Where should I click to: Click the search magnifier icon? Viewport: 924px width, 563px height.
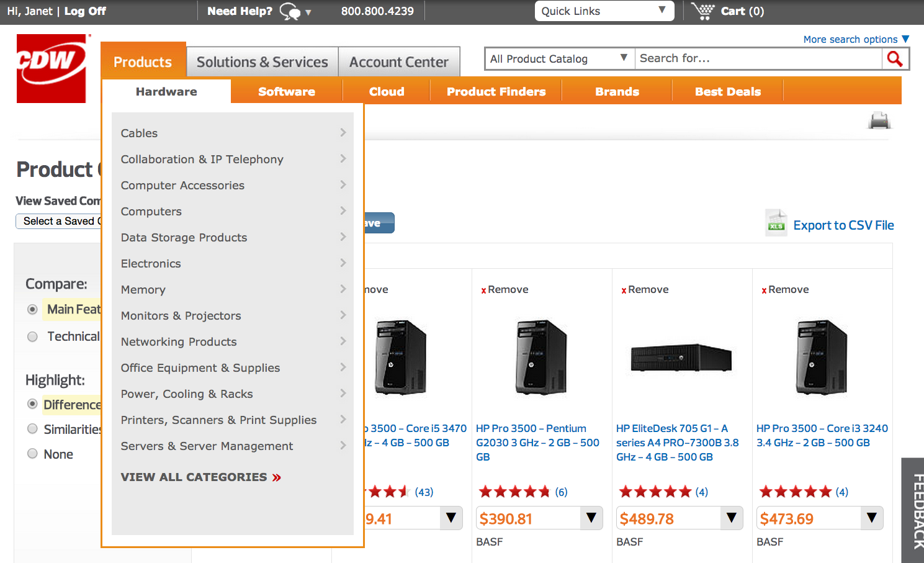coord(895,59)
